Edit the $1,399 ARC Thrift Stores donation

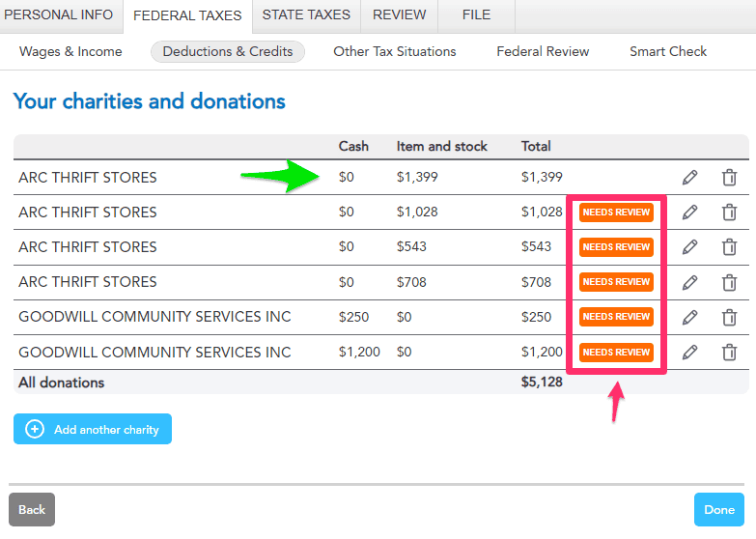(x=689, y=178)
